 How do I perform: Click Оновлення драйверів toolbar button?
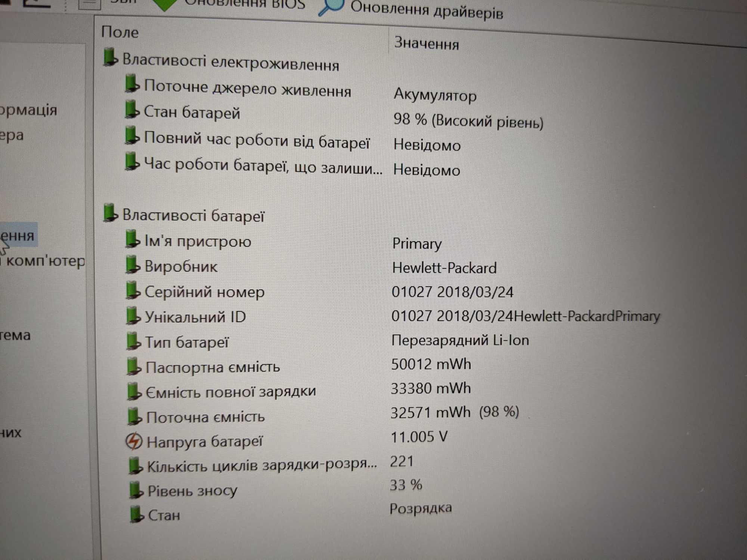(411, 9)
